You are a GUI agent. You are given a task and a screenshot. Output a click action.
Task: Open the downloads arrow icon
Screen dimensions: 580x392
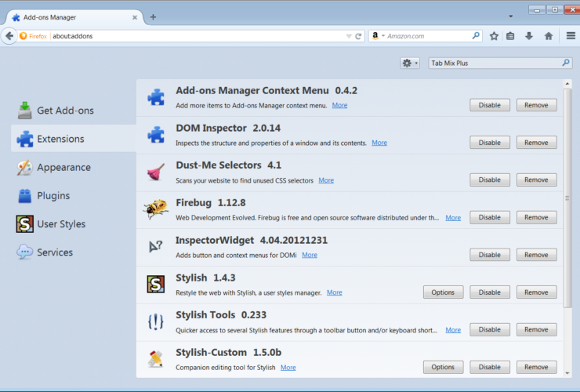click(x=529, y=36)
